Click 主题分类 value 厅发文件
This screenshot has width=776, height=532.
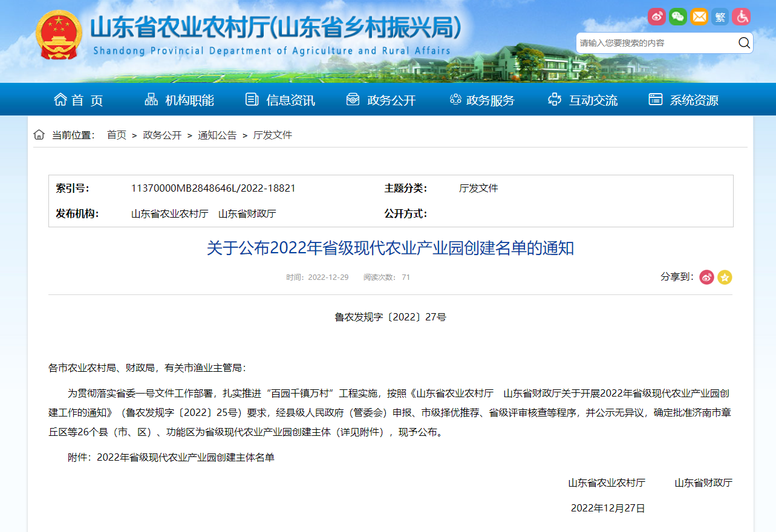click(478, 188)
